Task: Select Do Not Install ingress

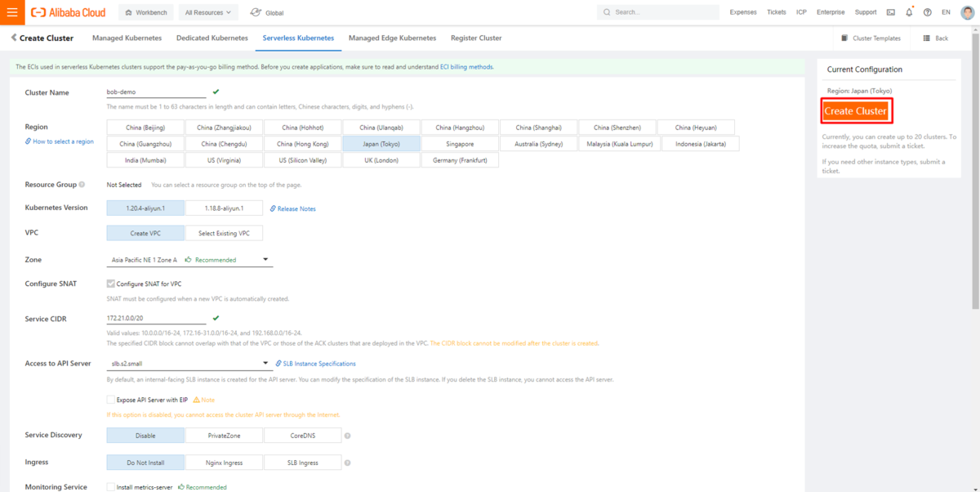Action: (x=145, y=463)
